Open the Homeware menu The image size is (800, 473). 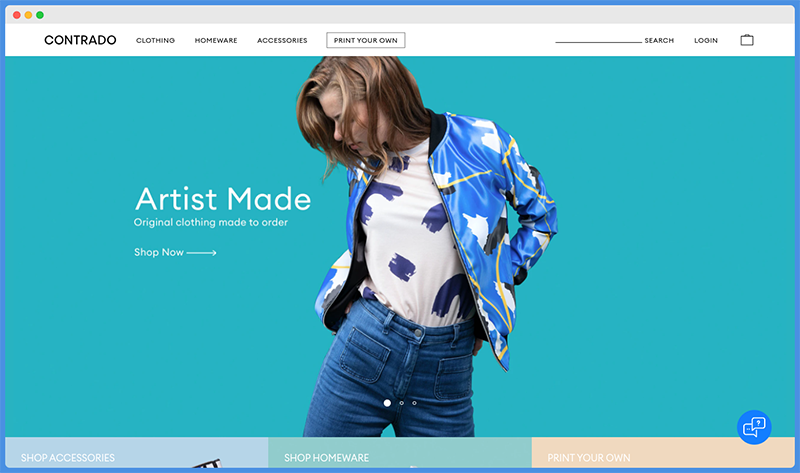coord(216,40)
